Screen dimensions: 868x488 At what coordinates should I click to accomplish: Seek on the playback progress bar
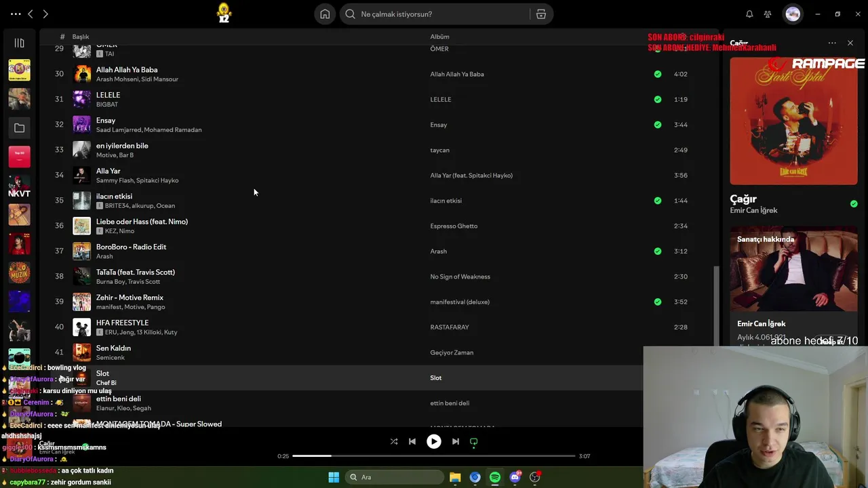[433, 456]
